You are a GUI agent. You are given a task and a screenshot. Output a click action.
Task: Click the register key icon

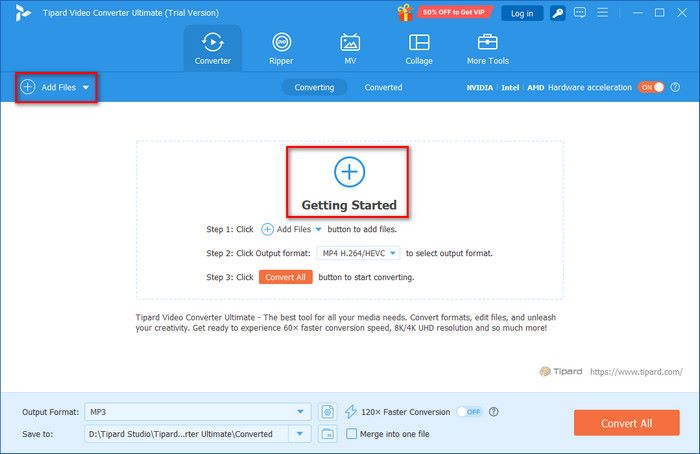pyautogui.click(x=556, y=13)
